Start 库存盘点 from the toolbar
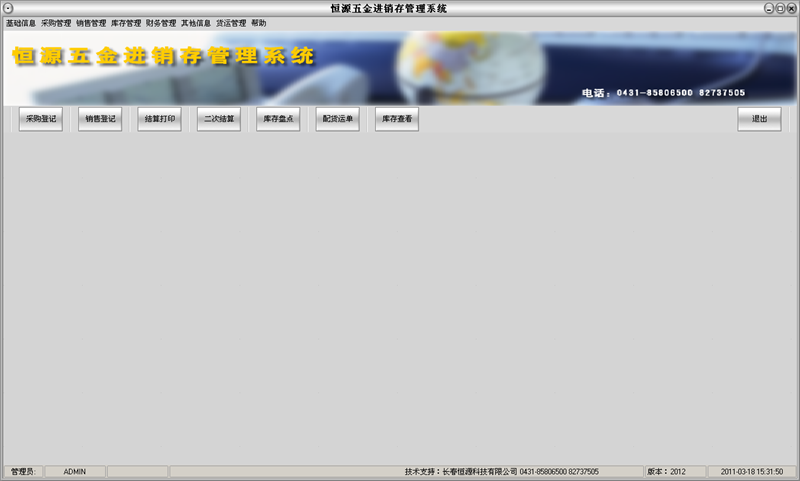800x481 pixels. click(278, 119)
